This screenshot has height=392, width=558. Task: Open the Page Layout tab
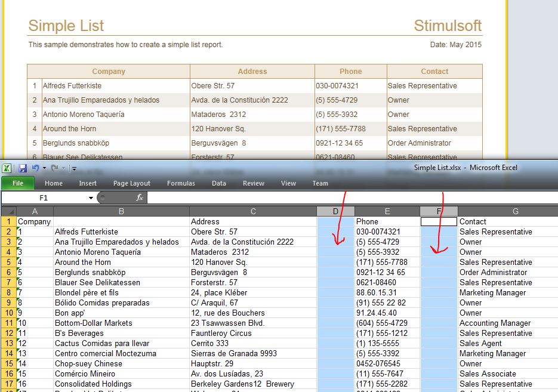point(132,183)
